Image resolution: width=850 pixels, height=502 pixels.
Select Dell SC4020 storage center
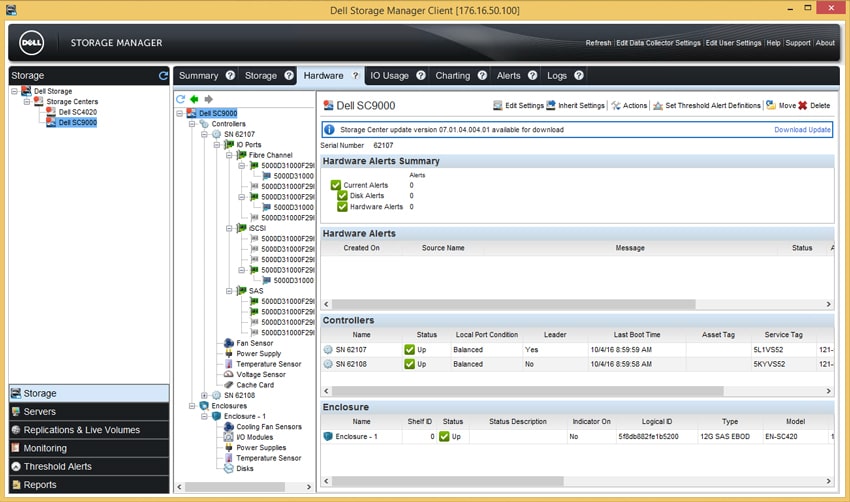point(78,112)
